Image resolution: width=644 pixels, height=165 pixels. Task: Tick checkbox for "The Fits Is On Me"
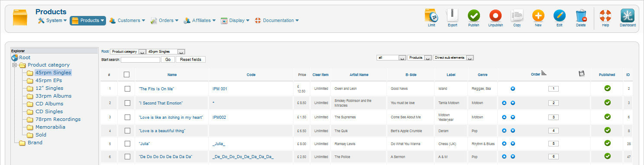point(127,89)
